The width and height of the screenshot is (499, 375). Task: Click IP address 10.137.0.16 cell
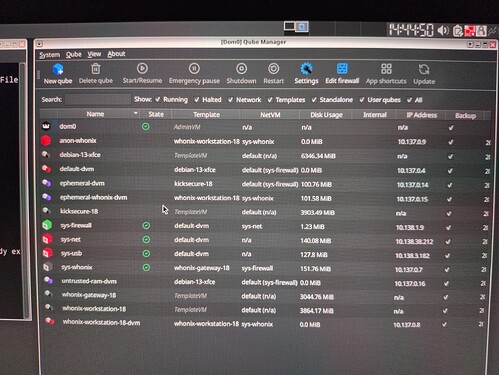(x=410, y=284)
